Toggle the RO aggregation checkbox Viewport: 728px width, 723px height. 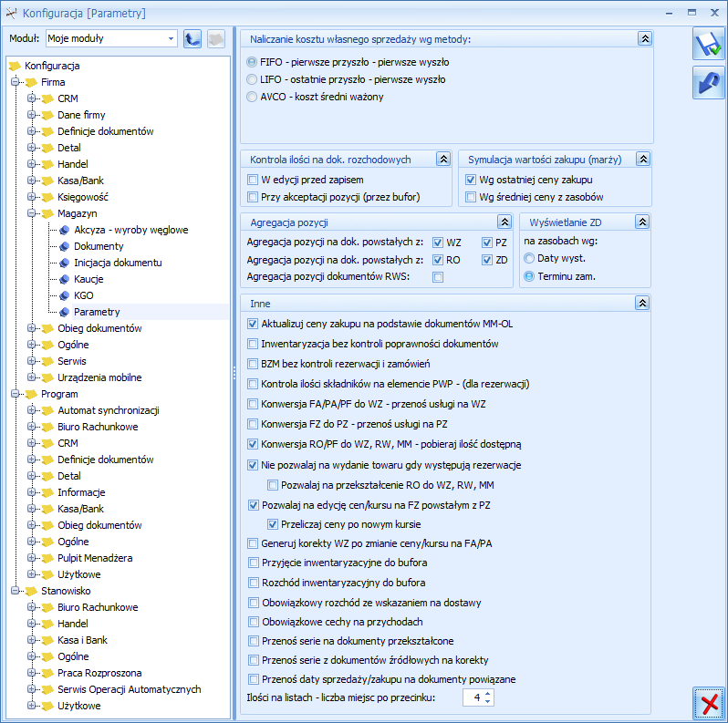(437, 260)
